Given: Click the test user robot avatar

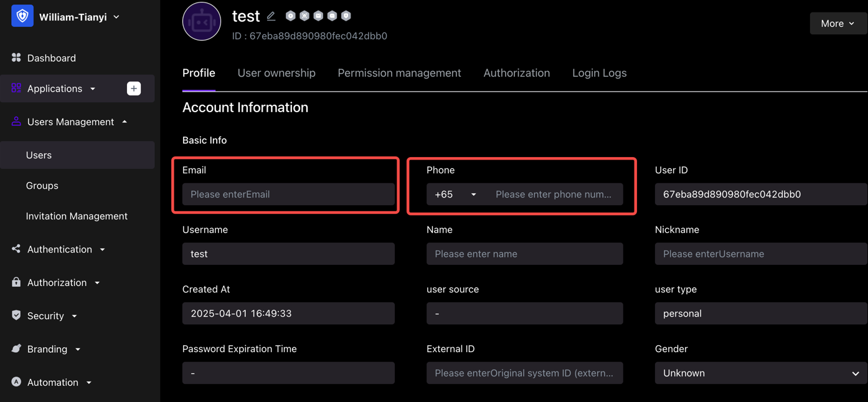Looking at the screenshot, I should (x=202, y=21).
